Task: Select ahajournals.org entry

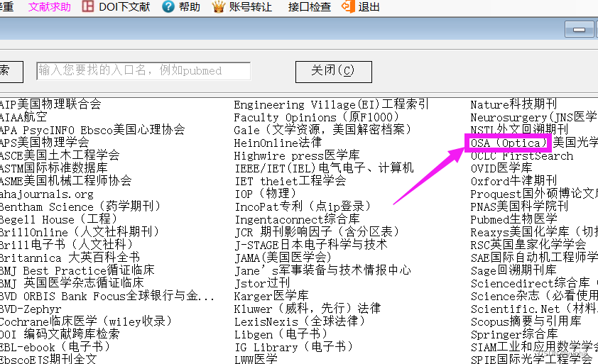Action: coord(47,194)
